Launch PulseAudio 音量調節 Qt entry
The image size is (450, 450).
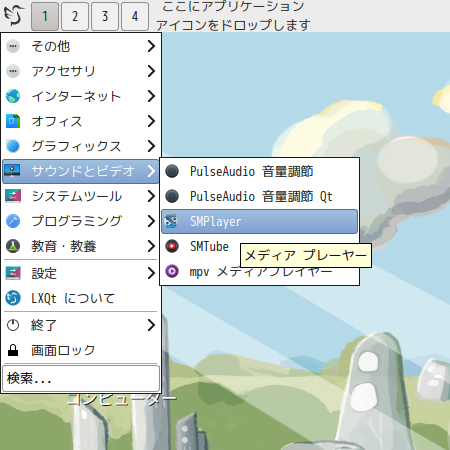pyautogui.click(x=259, y=196)
